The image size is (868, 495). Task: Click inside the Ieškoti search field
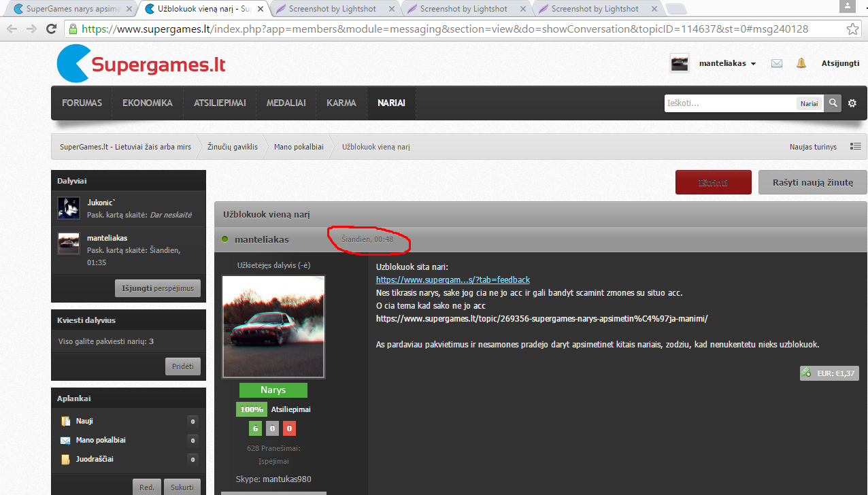point(730,103)
